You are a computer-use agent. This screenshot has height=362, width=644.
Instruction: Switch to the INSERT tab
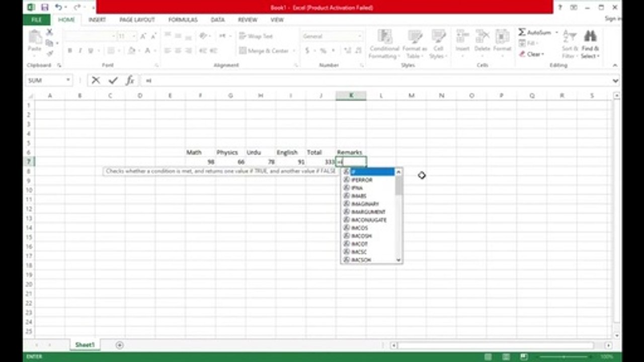pos(97,20)
